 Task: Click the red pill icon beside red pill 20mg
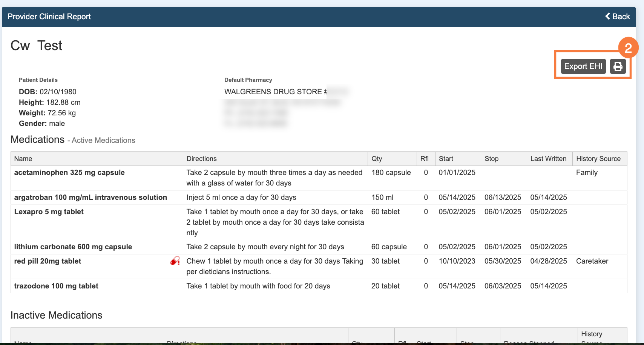[175, 261]
